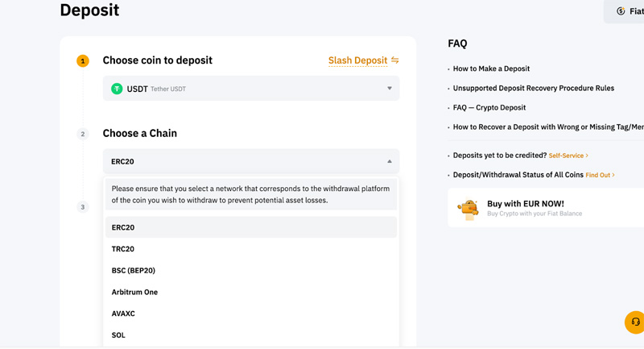Image resolution: width=644 pixels, height=349 pixels.
Task: Click the Self-Service link
Action: pyautogui.click(x=568, y=156)
